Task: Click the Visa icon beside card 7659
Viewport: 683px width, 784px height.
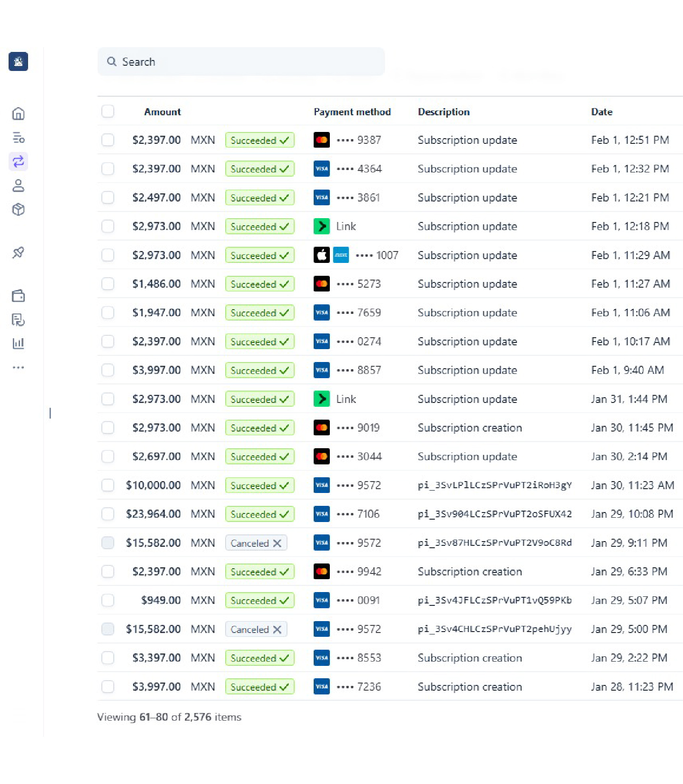Action: [322, 312]
